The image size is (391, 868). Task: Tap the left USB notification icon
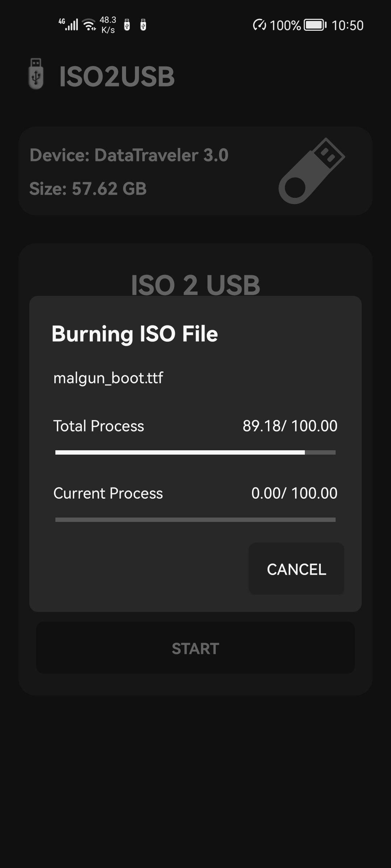click(127, 25)
